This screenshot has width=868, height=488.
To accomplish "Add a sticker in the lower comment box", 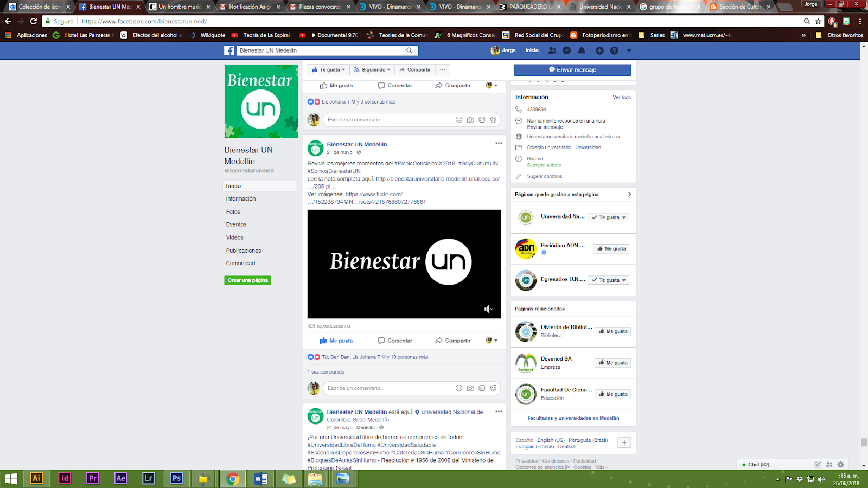I will coord(494,388).
